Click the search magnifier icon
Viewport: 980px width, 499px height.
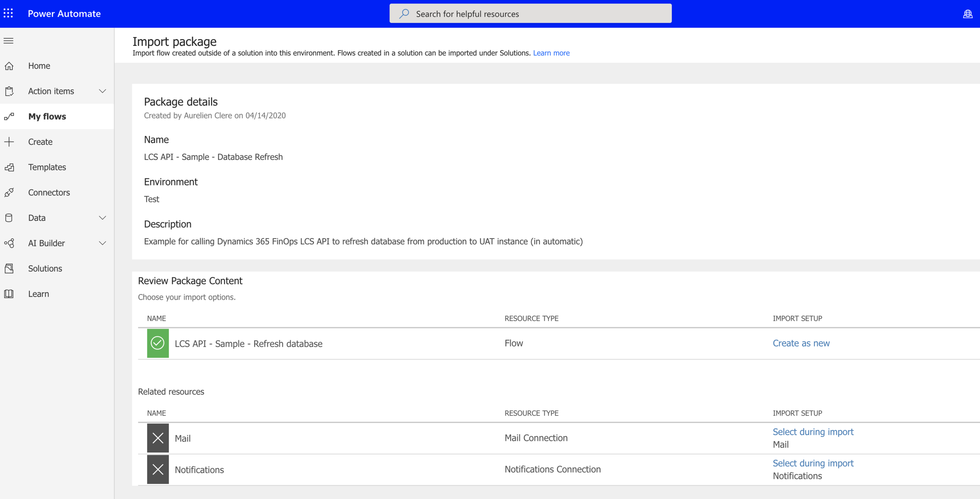[x=404, y=14]
